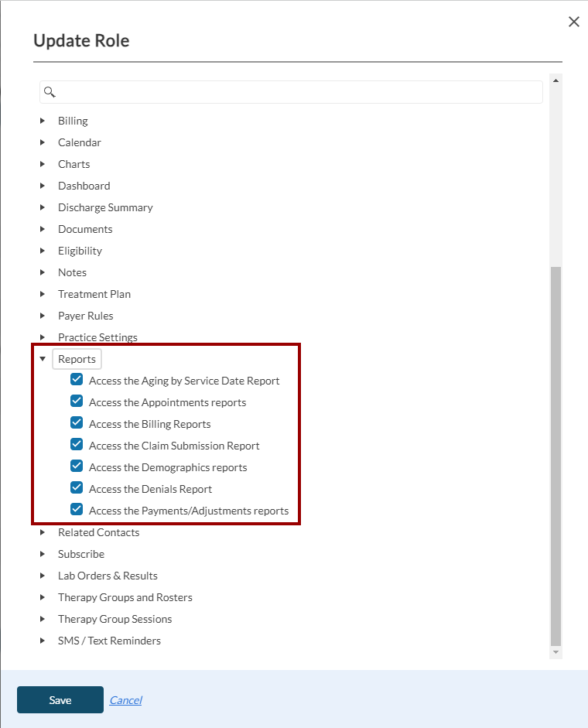
Task: Expand the Payer Rules arrow
Action: tap(43, 316)
